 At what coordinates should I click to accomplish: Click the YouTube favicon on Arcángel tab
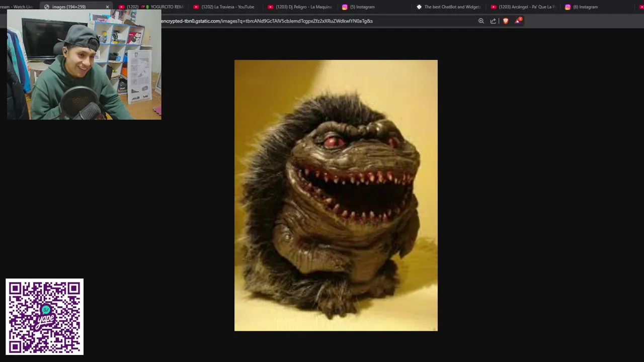pos(494,7)
